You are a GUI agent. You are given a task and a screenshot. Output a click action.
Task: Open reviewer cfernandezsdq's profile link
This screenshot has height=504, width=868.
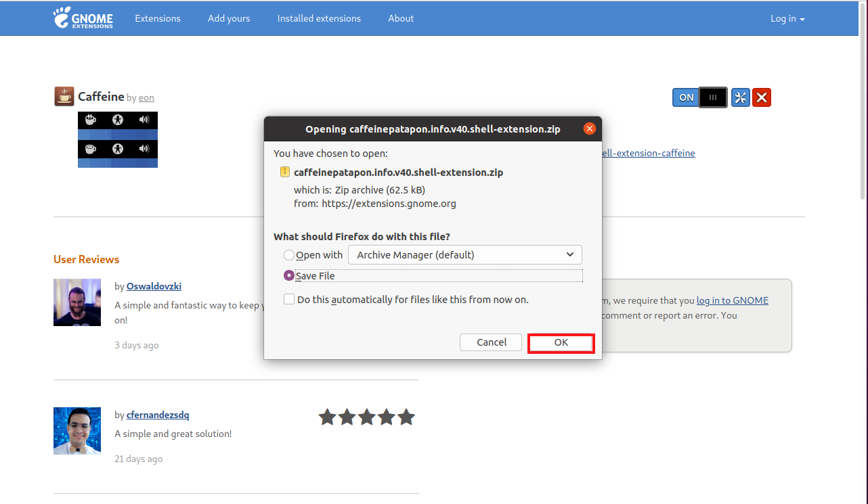pyautogui.click(x=158, y=415)
